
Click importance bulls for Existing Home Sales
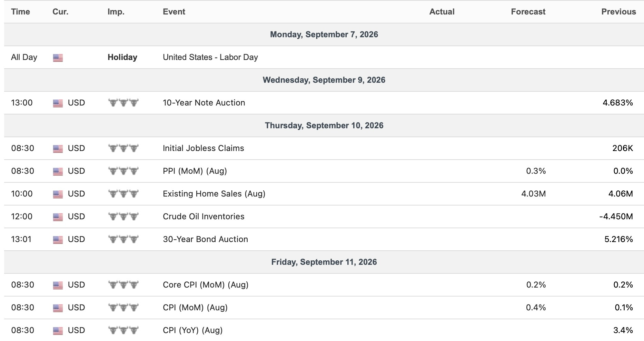(123, 194)
